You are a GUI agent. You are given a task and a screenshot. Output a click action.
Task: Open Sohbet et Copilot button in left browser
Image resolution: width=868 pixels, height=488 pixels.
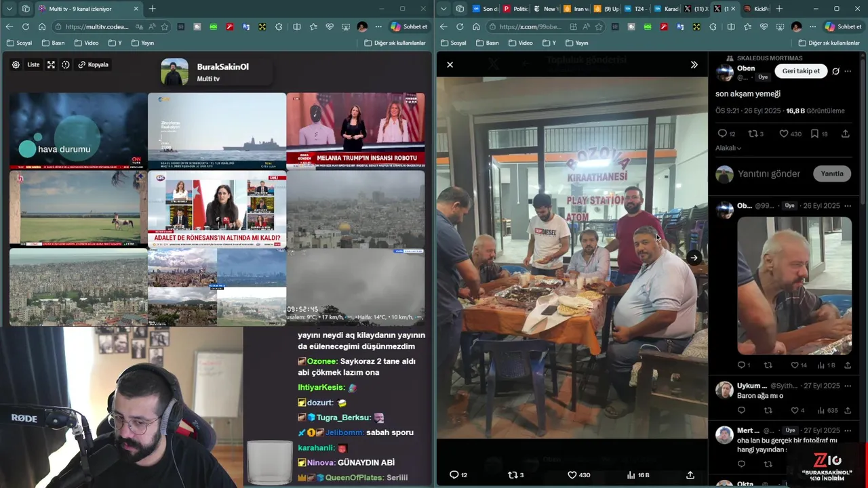click(x=409, y=27)
